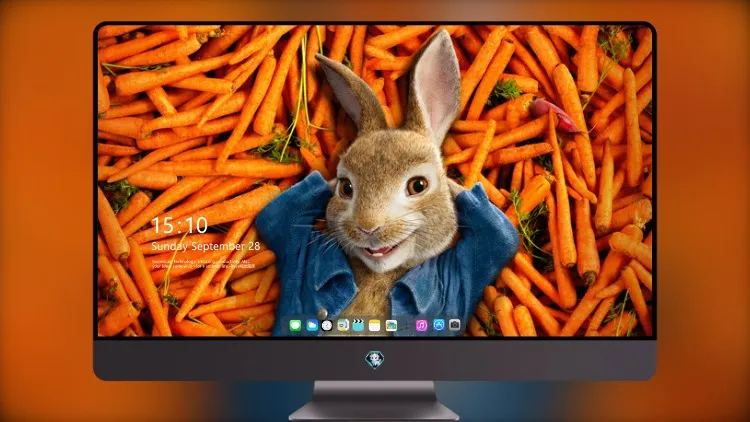The height and width of the screenshot is (422, 750).
Task: Open the clapperboard video app icon
Action: [x=358, y=325]
